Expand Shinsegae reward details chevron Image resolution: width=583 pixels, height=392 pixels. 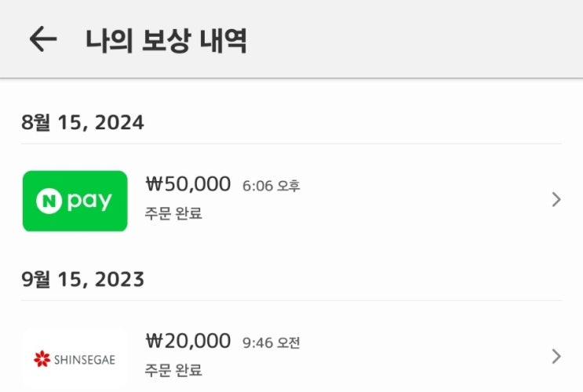pyautogui.click(x=556, y=357)
